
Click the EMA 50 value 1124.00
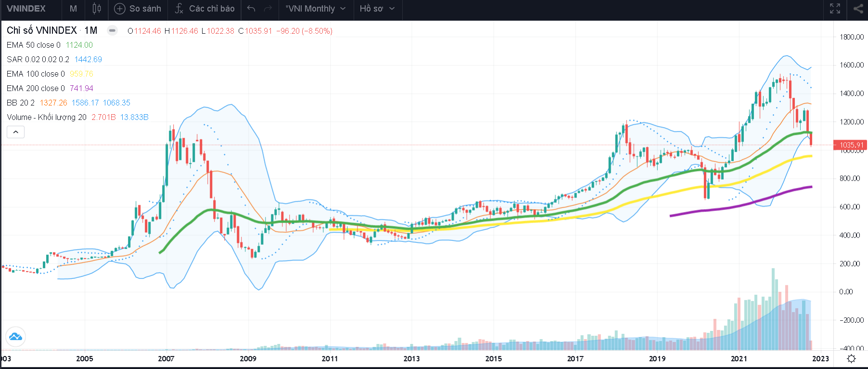point(79,45)
